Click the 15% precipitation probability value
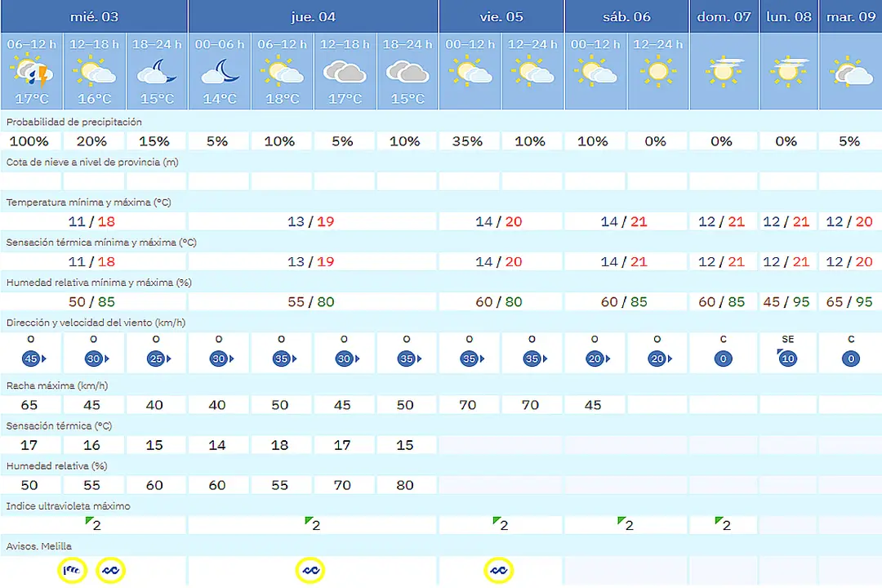 154,141
